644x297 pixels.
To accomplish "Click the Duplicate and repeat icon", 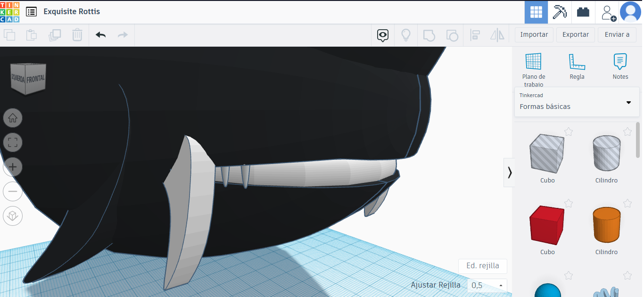I will tap(55, 35).
